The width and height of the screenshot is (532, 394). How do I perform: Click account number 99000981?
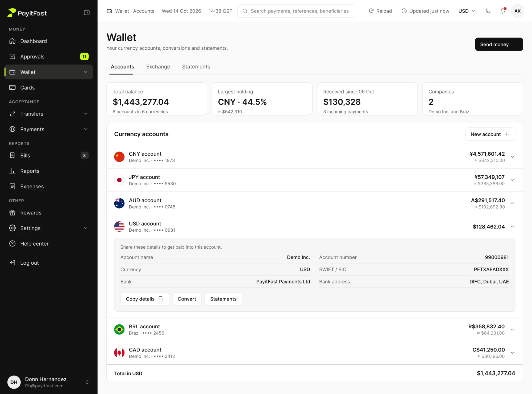(497, 257)
